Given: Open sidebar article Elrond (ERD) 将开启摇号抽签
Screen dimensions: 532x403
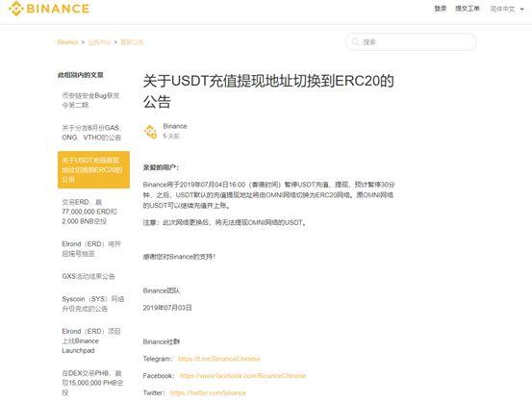Looking at the screenshot, I should click(91, 249).
